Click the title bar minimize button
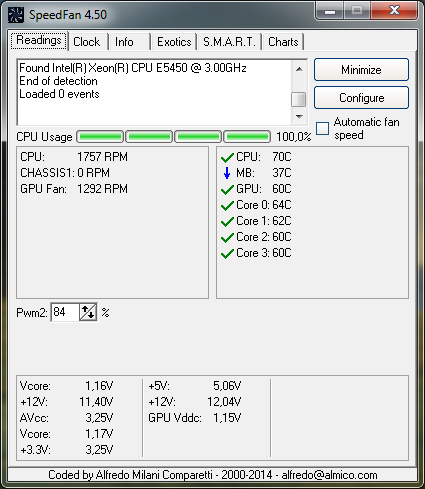Screen dimensions: 425x489 point(330,10)
